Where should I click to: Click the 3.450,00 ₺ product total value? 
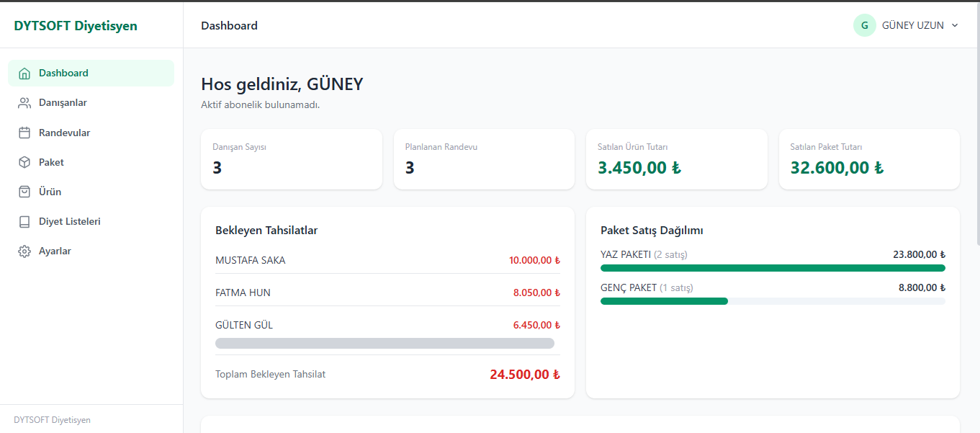[639, 168]
